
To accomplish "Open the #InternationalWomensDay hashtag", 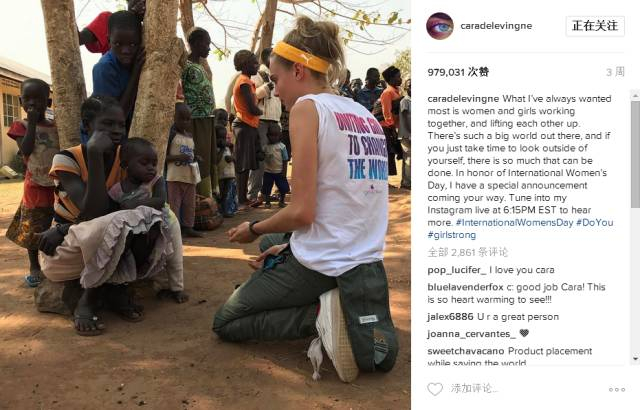I will click(514, 222).
